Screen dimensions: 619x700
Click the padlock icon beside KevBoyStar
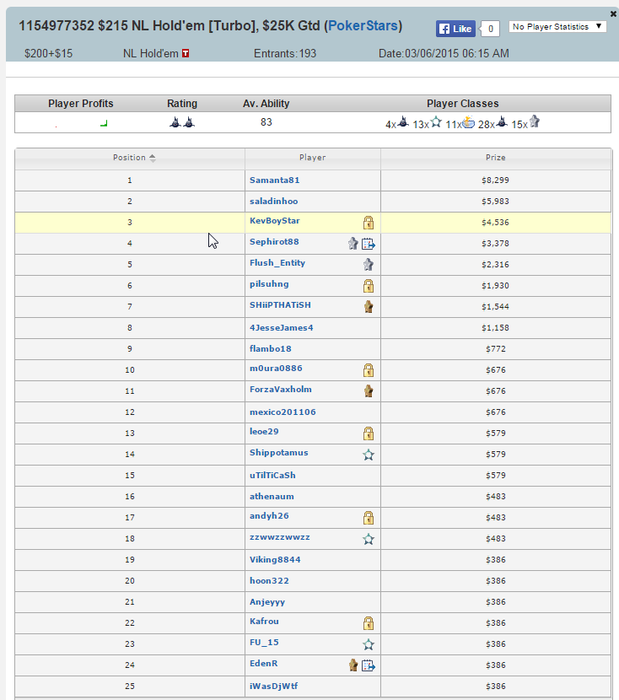(368, 222)
